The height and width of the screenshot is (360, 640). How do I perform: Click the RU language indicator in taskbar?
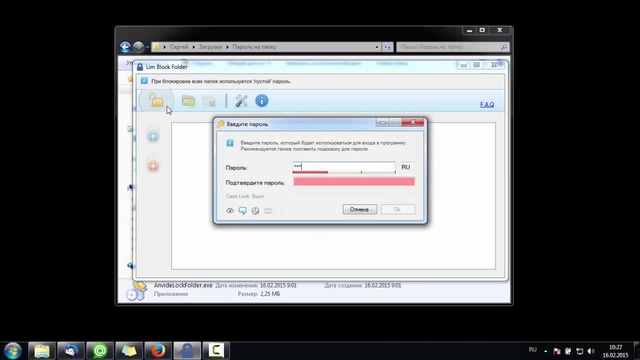coord(532,350)
